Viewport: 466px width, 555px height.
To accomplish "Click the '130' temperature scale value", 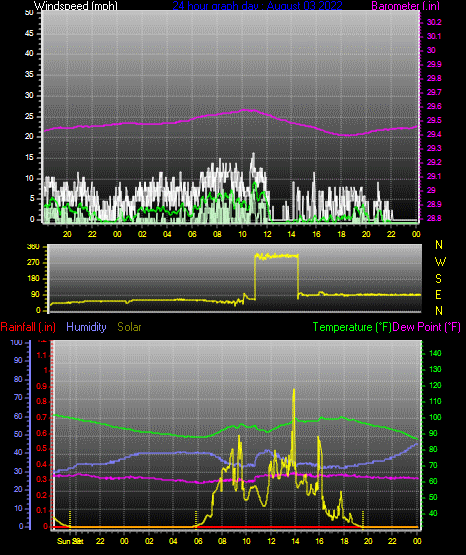I will pos(435,370).
